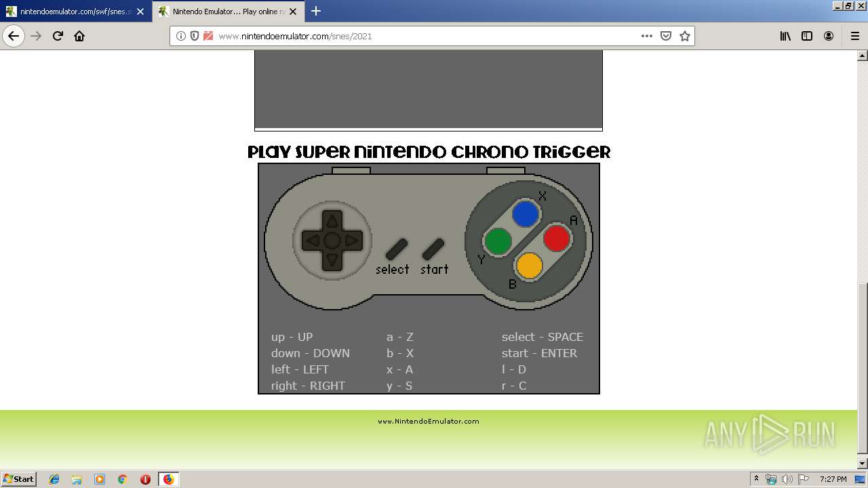Open tracking protection shield icon
This screenshot has height=488, width=868.
tap(195, 36)
